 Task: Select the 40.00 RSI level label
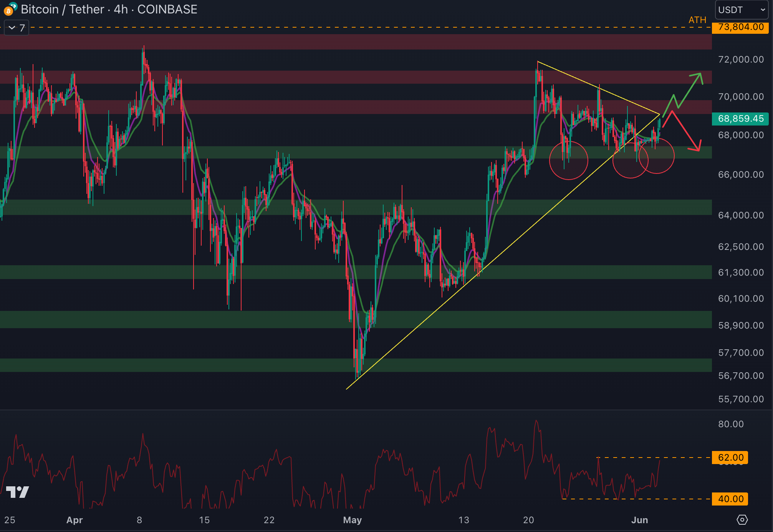tap(730, 499)
